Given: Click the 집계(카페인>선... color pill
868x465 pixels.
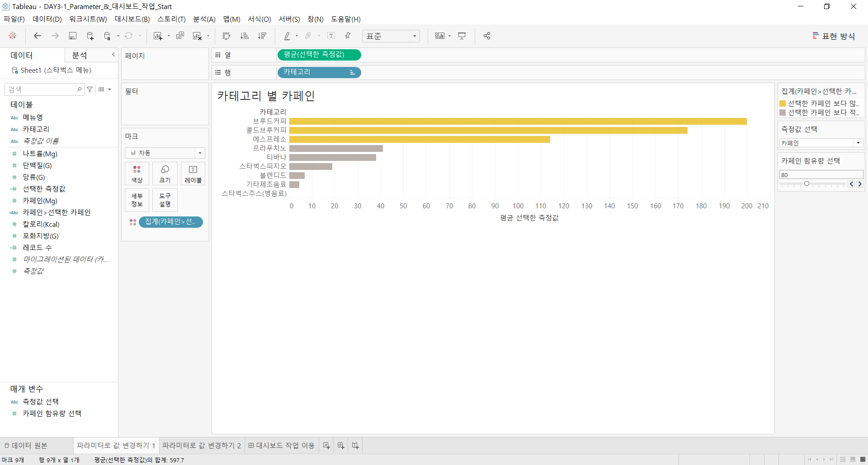Looking at the screenshot, I should point(171,222).
